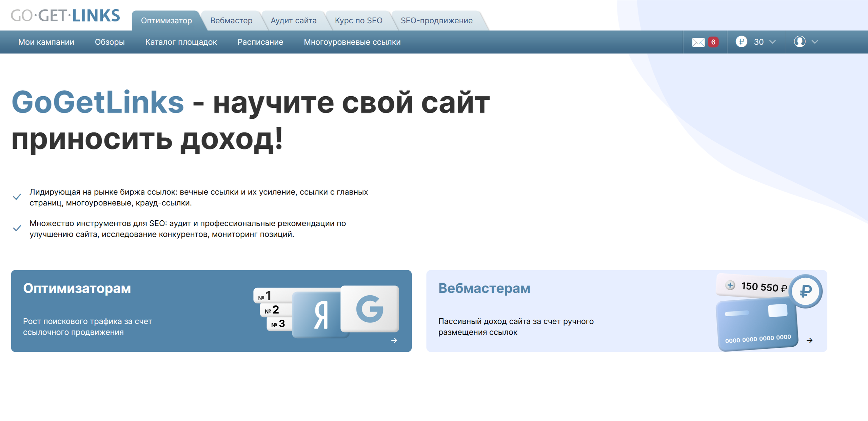Screen dimensions: 868x421
Task: Click the ruble balance icon
Action: 742,42
